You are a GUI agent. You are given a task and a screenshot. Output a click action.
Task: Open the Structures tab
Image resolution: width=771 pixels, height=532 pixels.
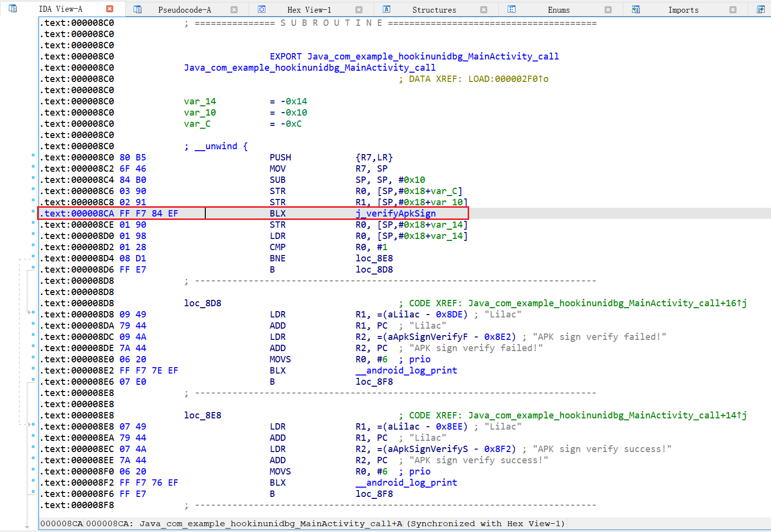[434, 10]
